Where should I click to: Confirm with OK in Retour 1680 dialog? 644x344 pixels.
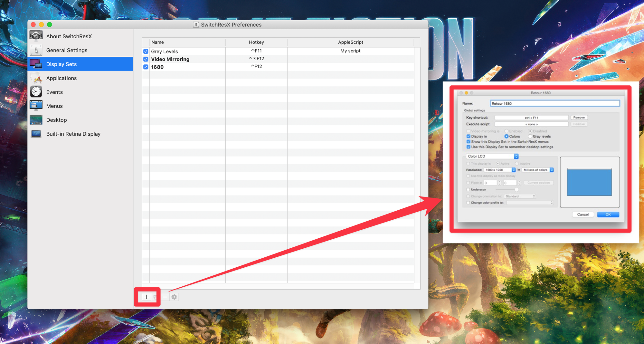[x=608, y=215]
